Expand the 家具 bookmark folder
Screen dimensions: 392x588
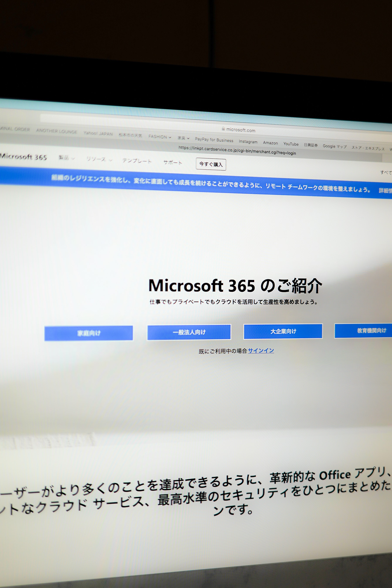pyautogui.click(x=184, y=138)
